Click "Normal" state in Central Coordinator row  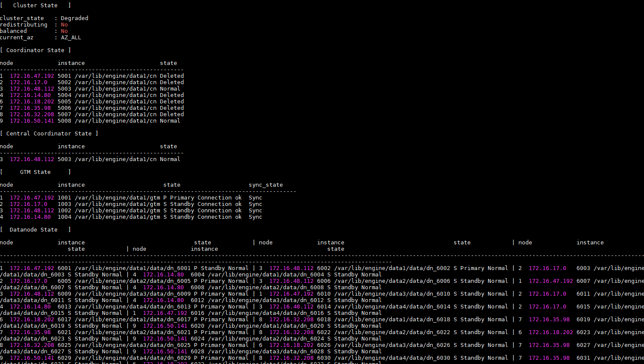pos(170,159)
